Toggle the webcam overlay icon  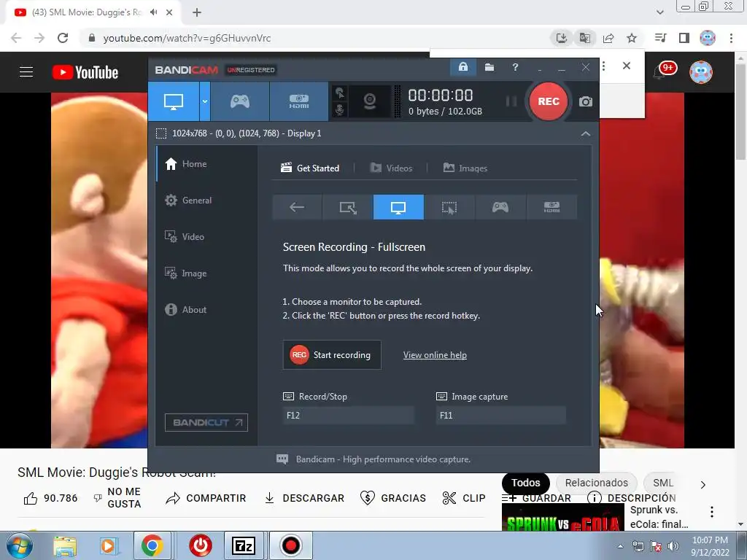[x=370, y=101]
